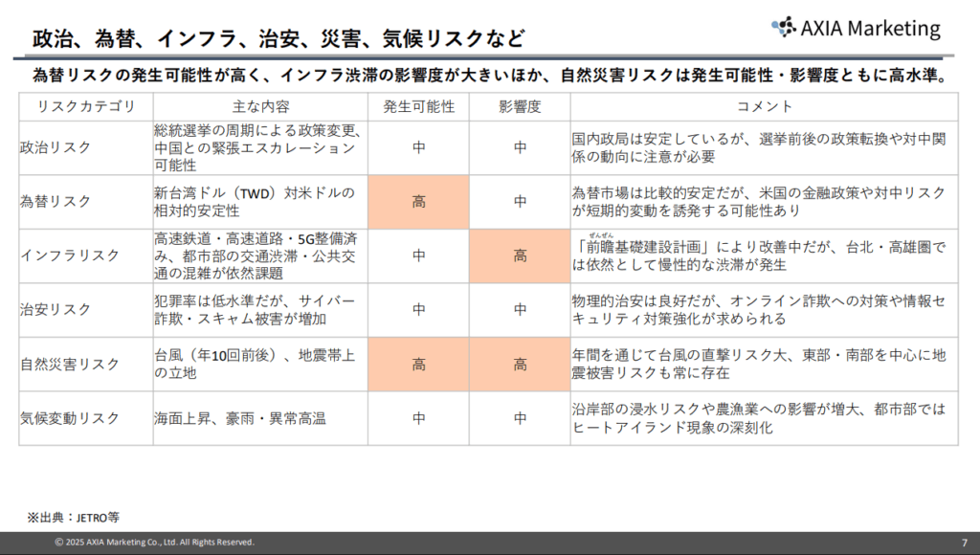The image size is (980, 555).
Task: Click the highlighted 影響度 高 cell for インフラリスク
Action: [520, 255]
